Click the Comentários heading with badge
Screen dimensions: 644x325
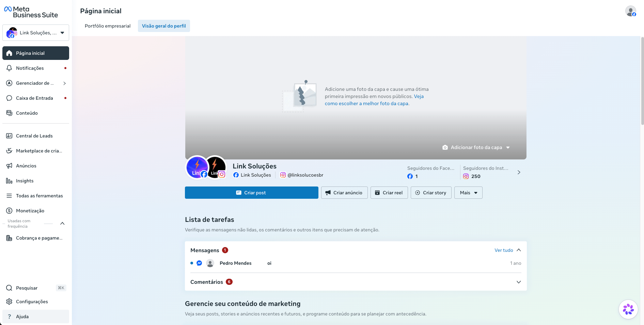tap(211, 282)
